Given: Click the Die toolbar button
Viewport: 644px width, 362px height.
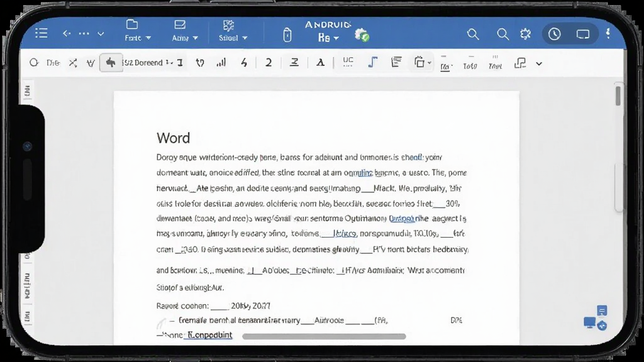Looking at the screenshot, I should [x=53, y=63].
